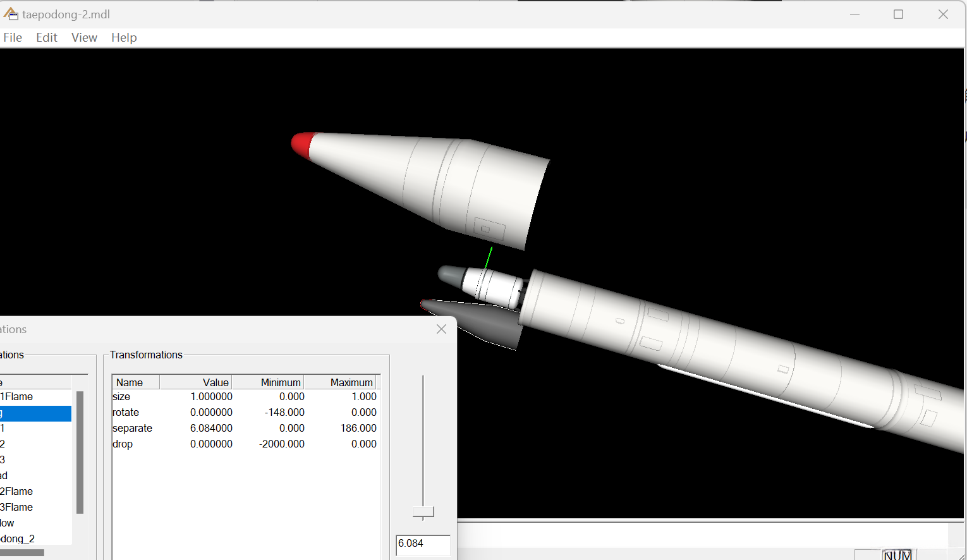Select the 1Flame item in the list
The image size is (967, 560).
click(x=35, y=397)
